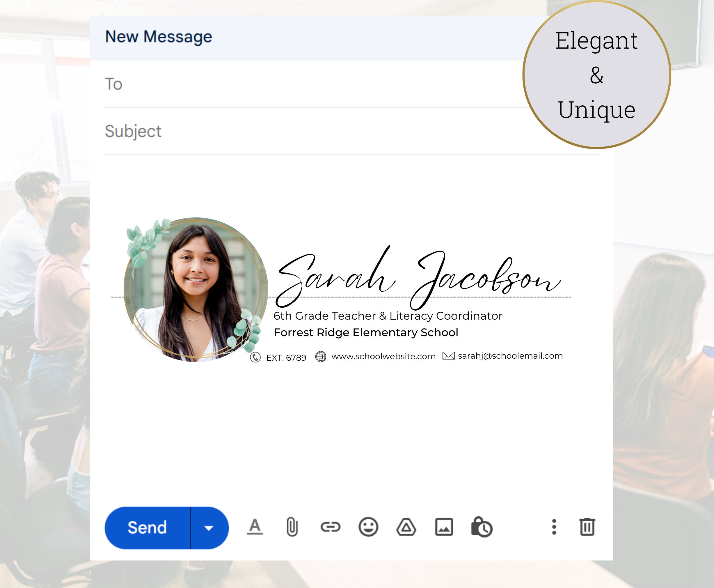This screenshot has width=714, height=588.
Task: Insert a photo using the image icon
Action: (x=445, y=527)
